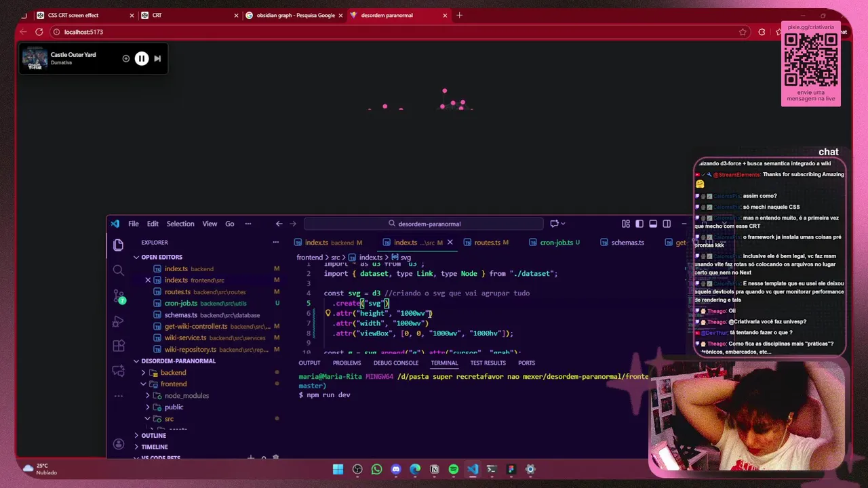This screenshot has height=488, width=868.
Task: Toggle the bottom panel visibility
Action: (653, 224)
